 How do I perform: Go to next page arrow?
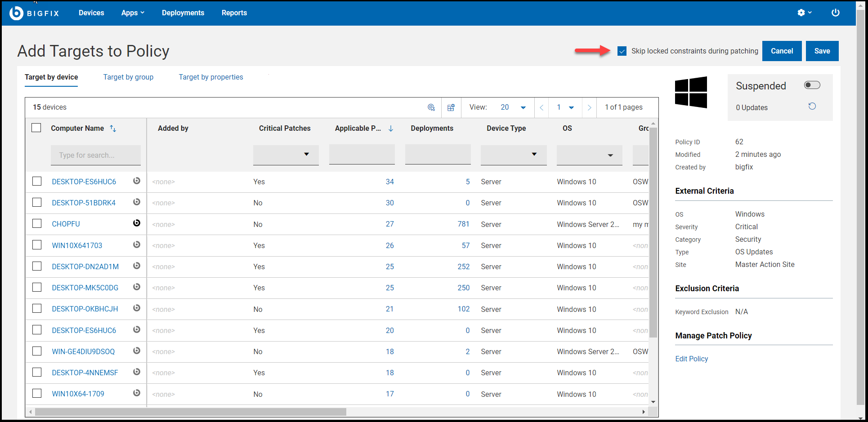[x=589, y=107]
